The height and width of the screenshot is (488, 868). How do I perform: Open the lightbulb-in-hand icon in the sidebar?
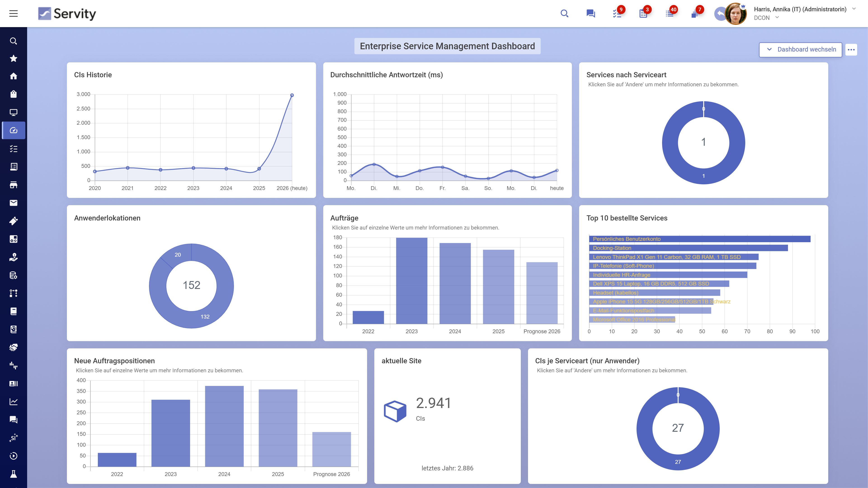tap(14, 257)
